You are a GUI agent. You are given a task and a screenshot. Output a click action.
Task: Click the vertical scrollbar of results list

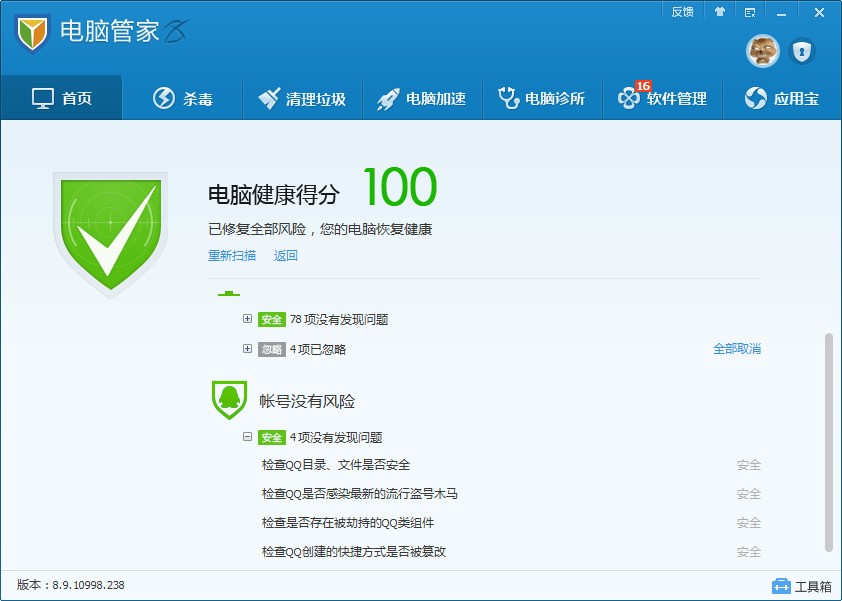829,443
